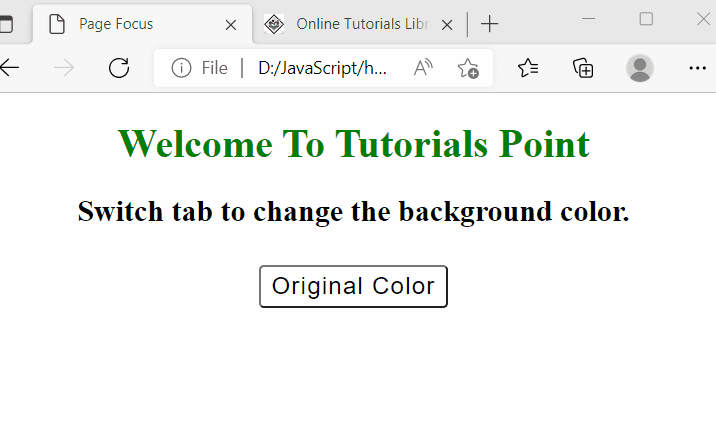Open the tab actions menu icon

6,24
